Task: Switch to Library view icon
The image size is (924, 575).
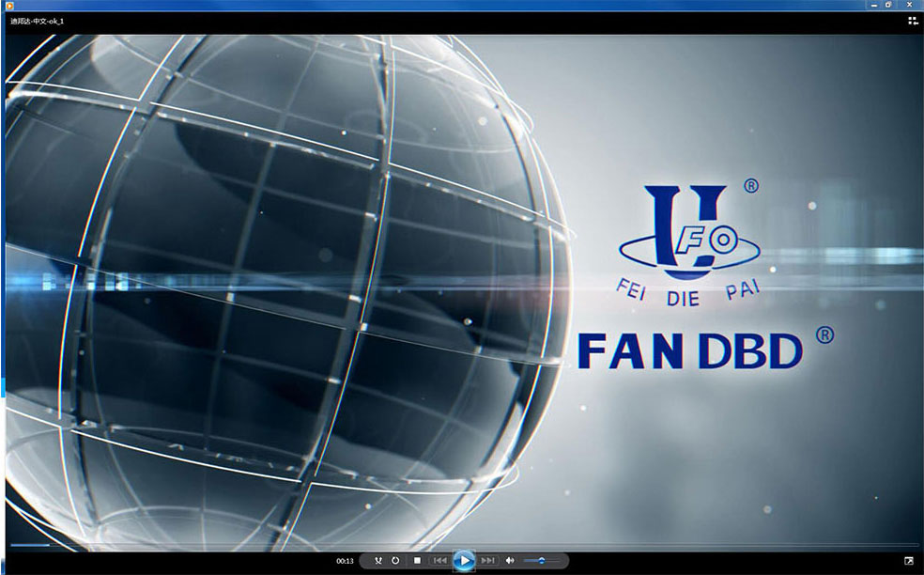Action: [x=913, y=22]
